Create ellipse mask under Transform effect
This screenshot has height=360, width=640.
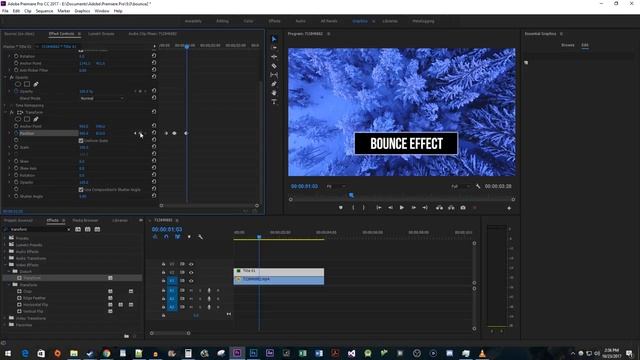[x=18, y=119]
